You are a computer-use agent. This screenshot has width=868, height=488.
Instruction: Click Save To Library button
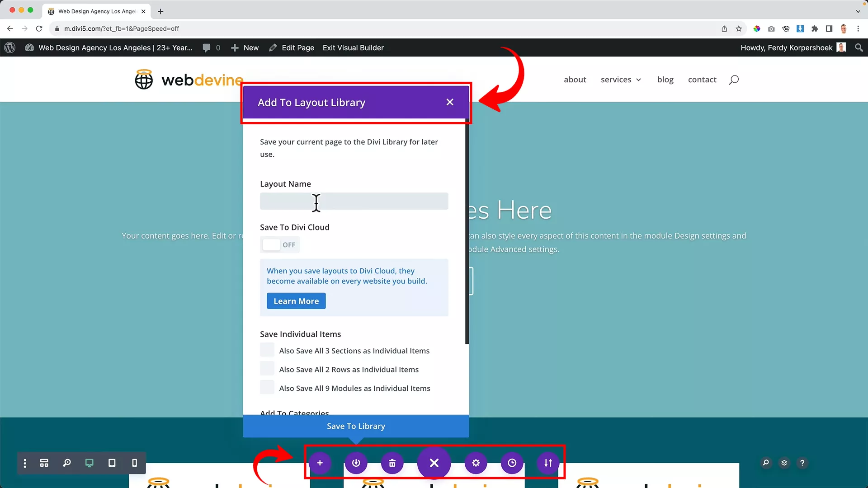click(356, 426)
